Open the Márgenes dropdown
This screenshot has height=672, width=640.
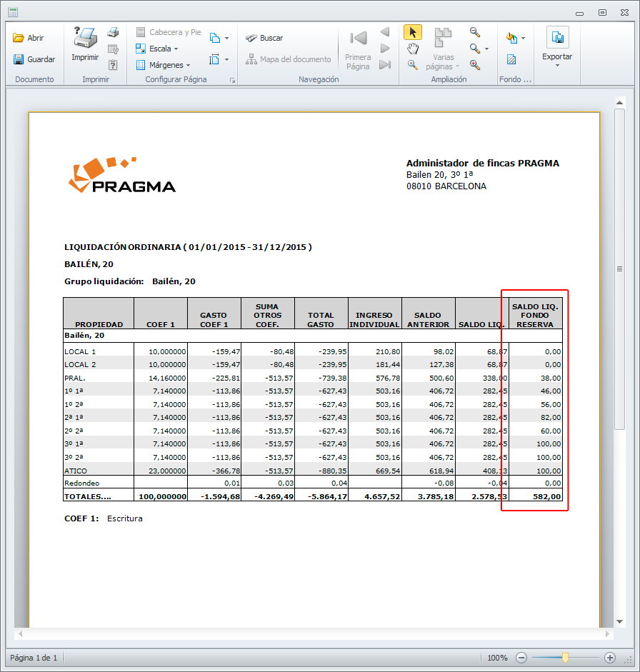click(x=164, y=65)
